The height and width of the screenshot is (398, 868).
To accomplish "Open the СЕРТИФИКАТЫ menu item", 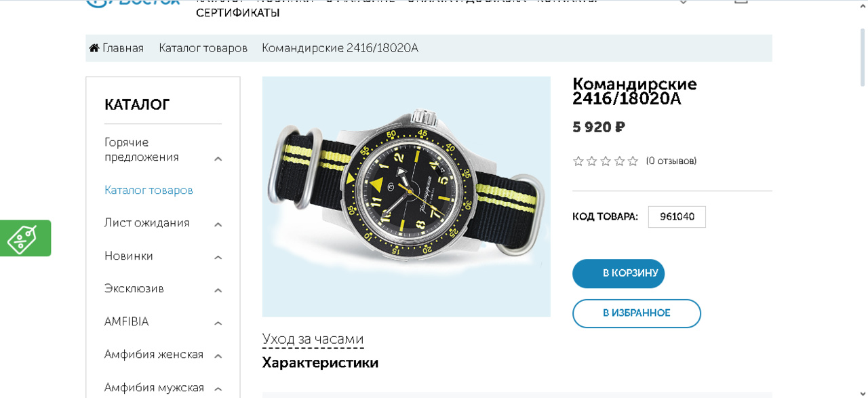I will [x=238, y=13].
